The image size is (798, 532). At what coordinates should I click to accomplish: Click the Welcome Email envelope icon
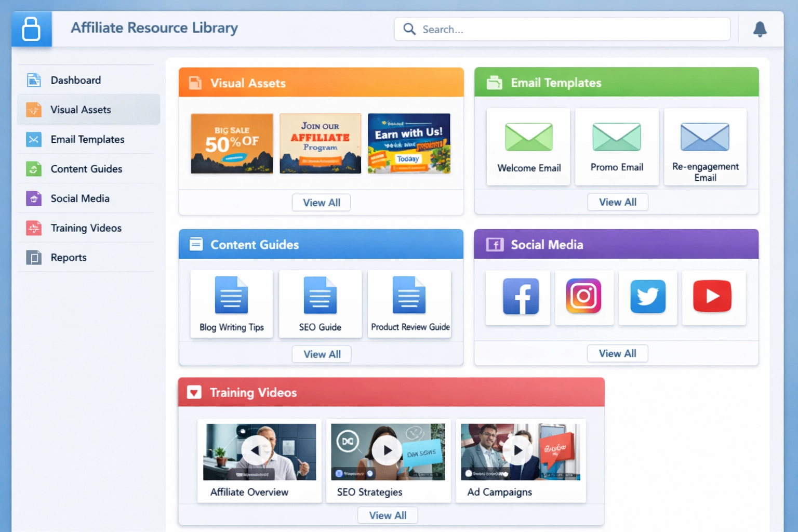pos(528,136)
